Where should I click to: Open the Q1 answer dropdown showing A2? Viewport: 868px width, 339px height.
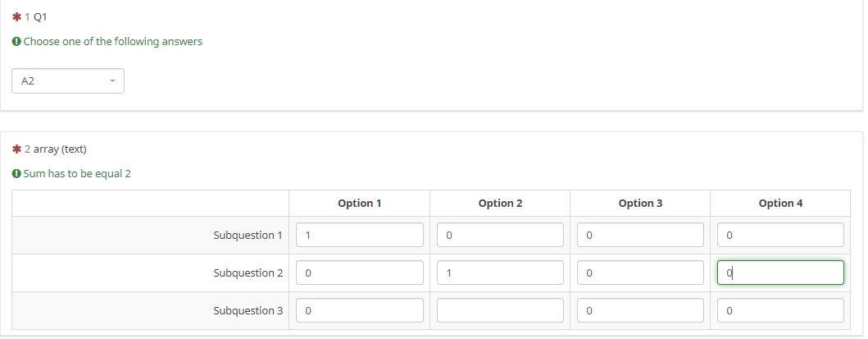[68, 81]
